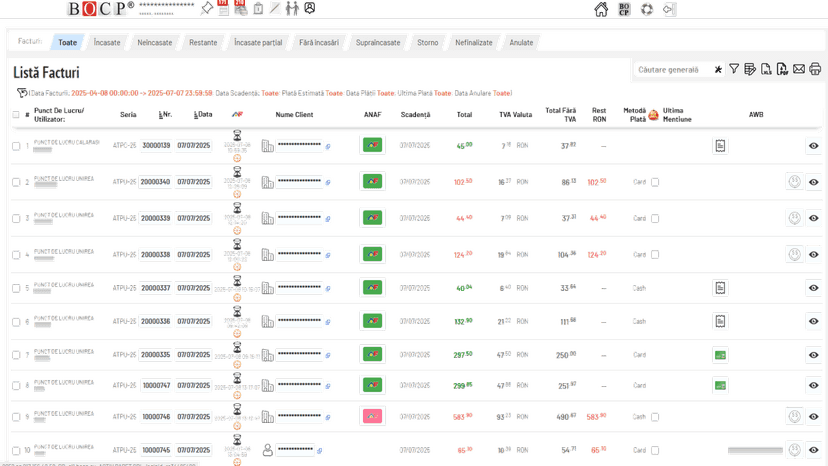View invoice 10000747 with eye icon
This screenshot has width=828, height=466.
[x=814, y=385]
